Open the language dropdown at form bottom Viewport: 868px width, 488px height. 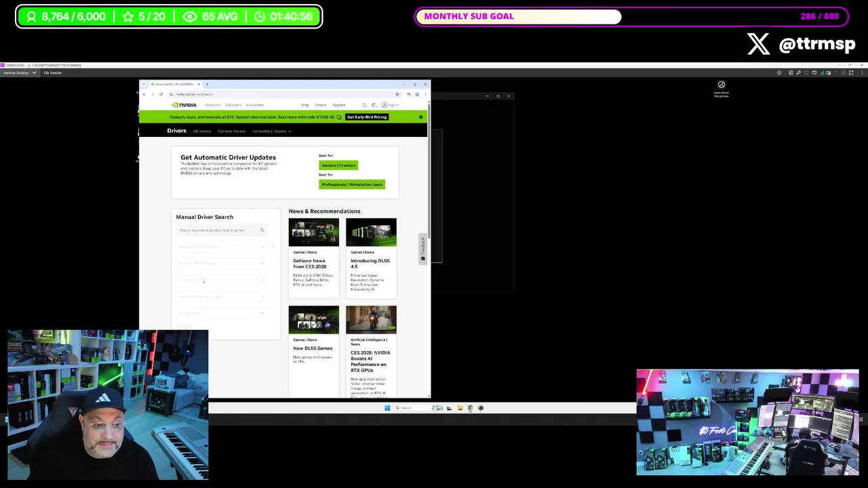(x=221, y=313)
